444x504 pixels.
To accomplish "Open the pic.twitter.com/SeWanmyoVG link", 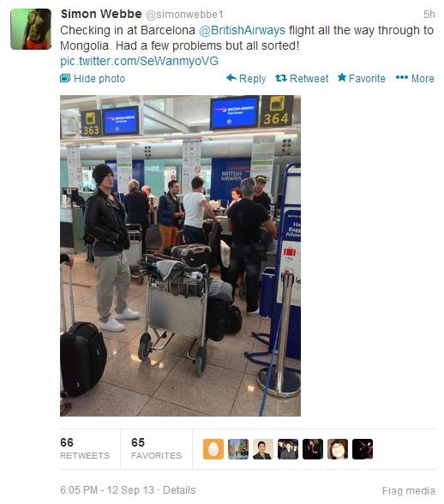I will (139, 61).
